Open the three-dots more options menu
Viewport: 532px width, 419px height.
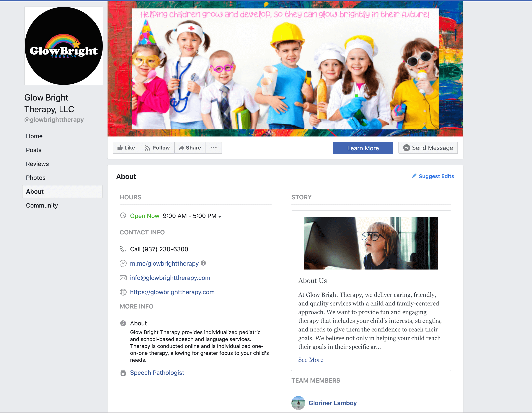(x=214, y=148)
